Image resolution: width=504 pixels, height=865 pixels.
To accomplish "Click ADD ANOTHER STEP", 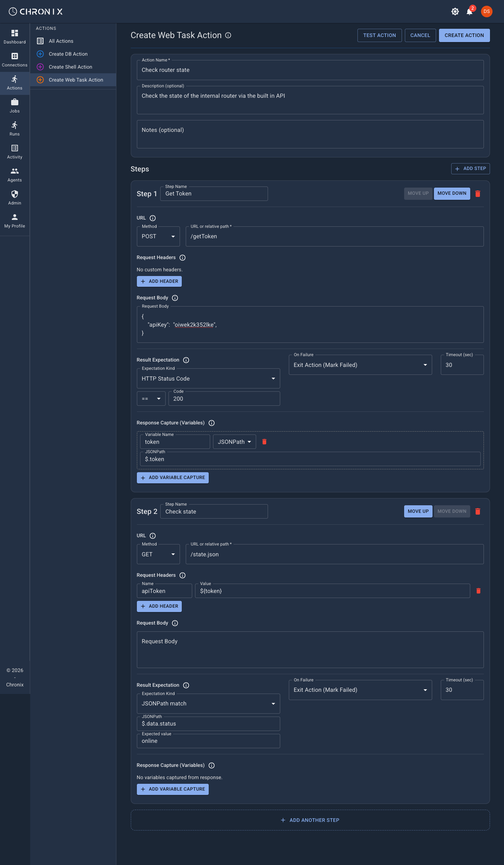I will point(310,820).
